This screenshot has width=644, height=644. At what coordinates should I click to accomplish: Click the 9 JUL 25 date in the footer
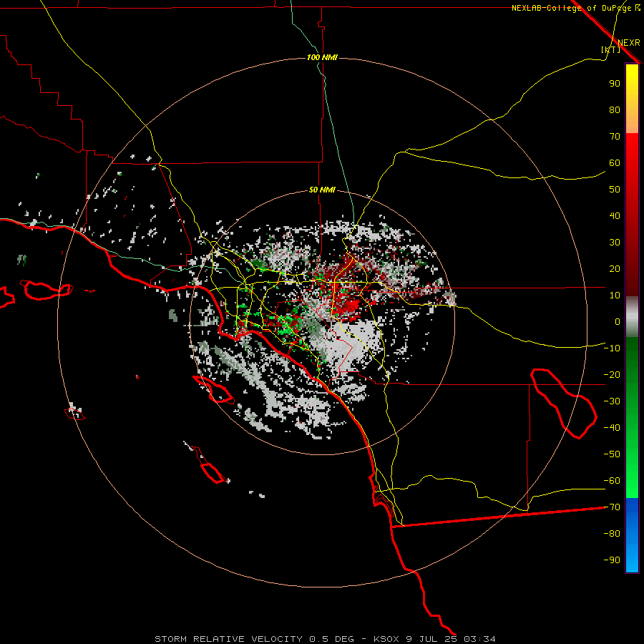coord(431,639)
